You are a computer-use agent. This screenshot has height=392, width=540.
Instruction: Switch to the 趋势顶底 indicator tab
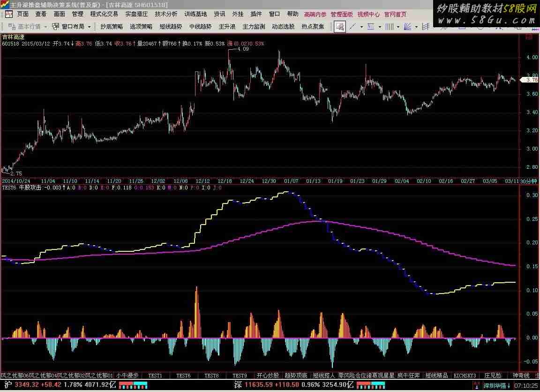click(x=296, y=376)
